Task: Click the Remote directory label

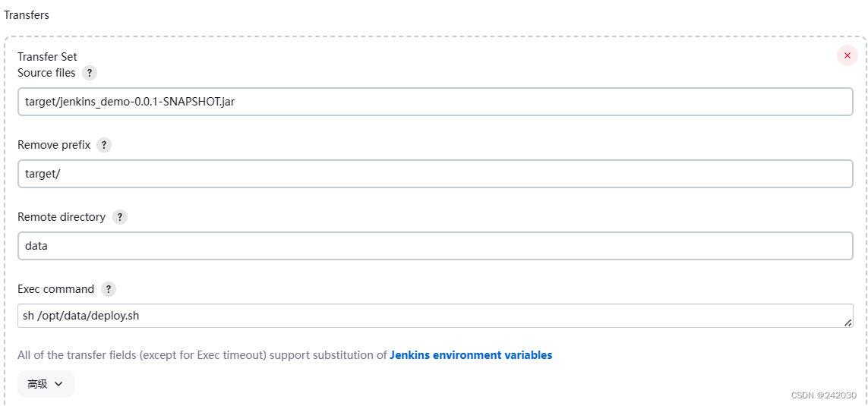Action: tap(62, 217)
